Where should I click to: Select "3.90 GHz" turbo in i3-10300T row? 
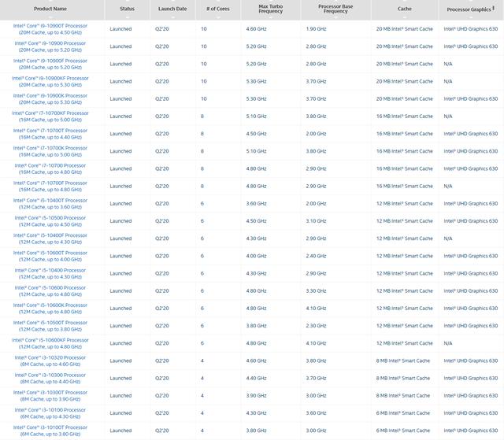tap(256, 395)
